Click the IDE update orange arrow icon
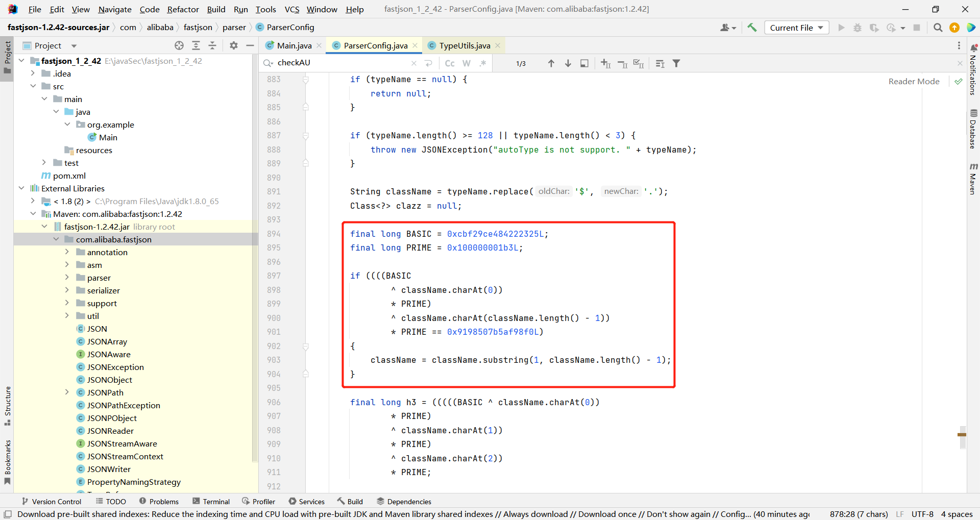 coord(954,28)
